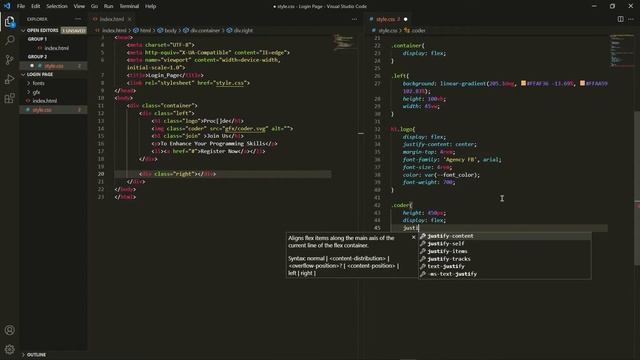Viewport: 640px width, 360px height.
Task: Click the div.container breadcrumb
Action: (202, 30)
